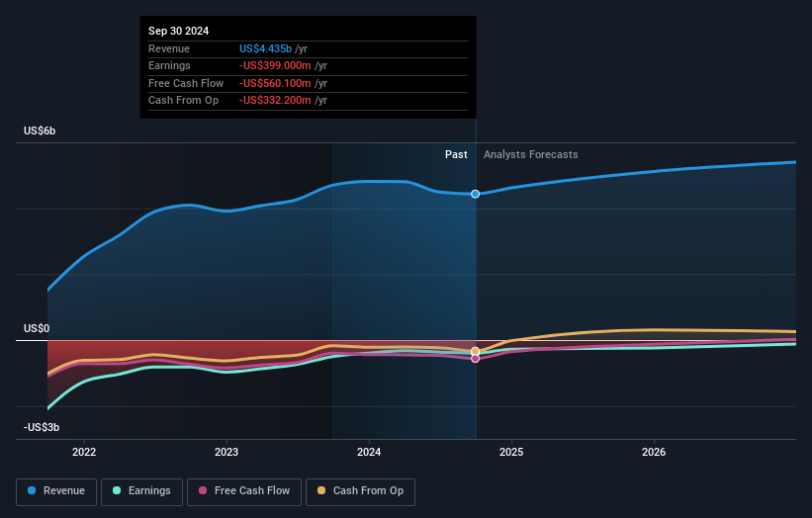812x518 pixels.
Task: Click the orange Cash From Op data point
Action: (475, 351)
